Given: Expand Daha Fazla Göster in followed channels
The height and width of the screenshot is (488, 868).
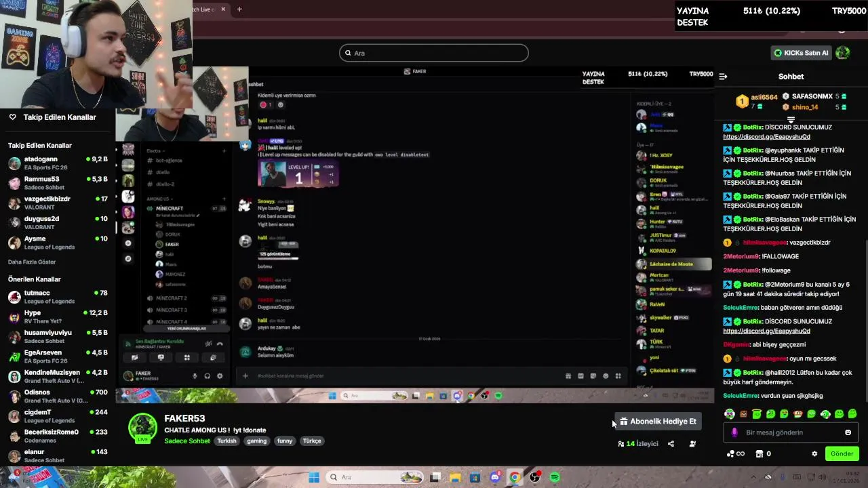Looking at the screenshot, I should (32, 262).
